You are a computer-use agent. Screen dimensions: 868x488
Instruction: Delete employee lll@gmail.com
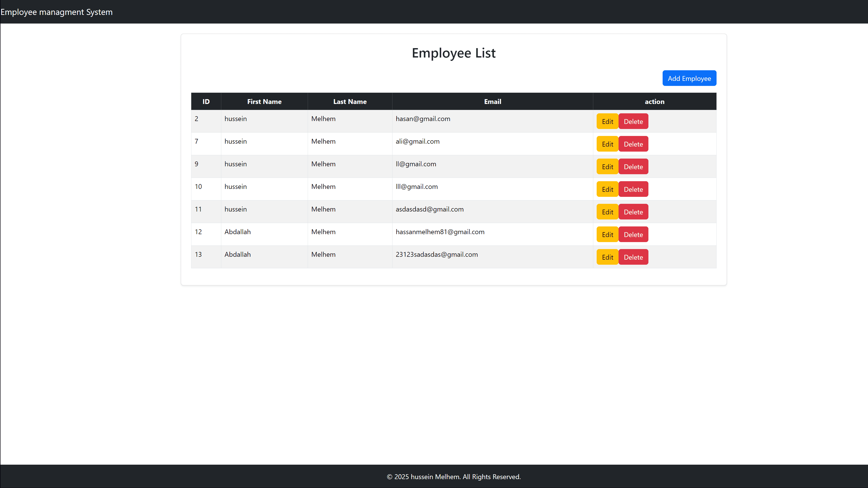633,189
